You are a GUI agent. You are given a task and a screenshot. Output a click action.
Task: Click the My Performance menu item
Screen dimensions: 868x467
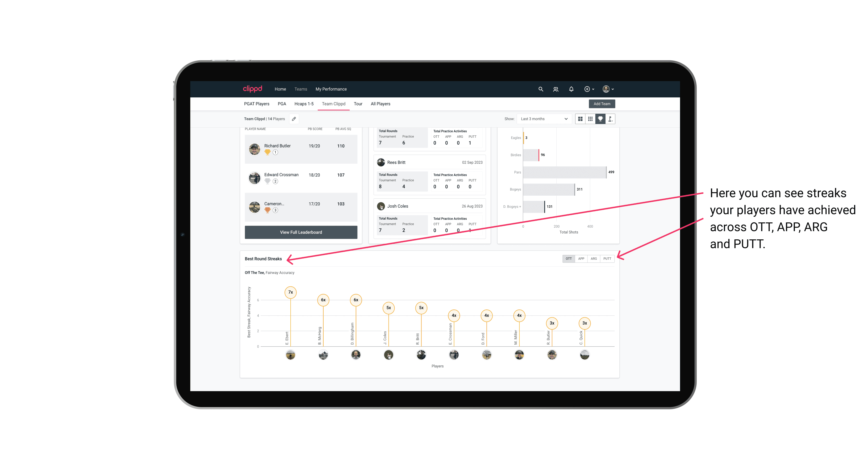pos(332,89)
